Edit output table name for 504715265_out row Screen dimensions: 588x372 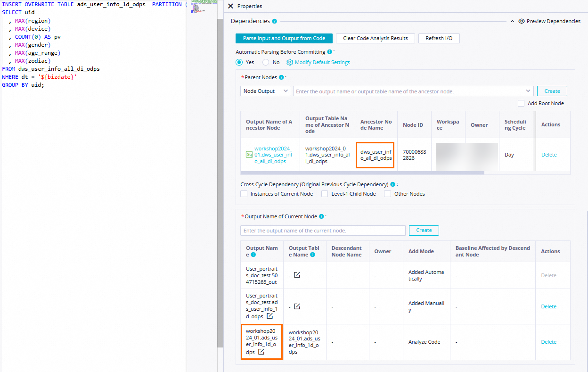click(297, 275)
